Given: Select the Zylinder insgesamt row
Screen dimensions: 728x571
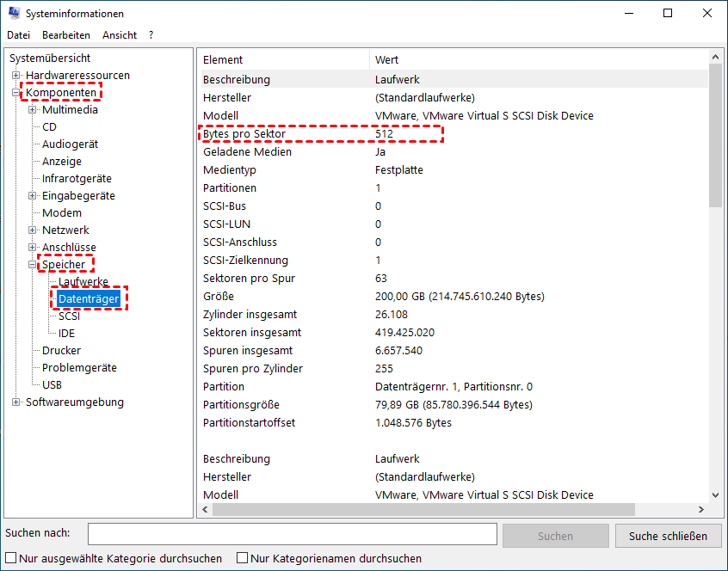Looking at the screenshot, I should 454,315.
